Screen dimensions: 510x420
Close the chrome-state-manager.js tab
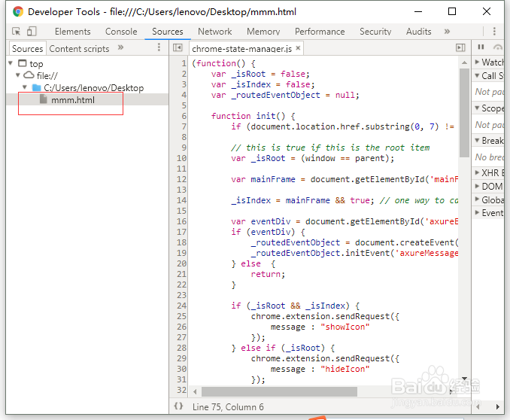click(298, 48)
